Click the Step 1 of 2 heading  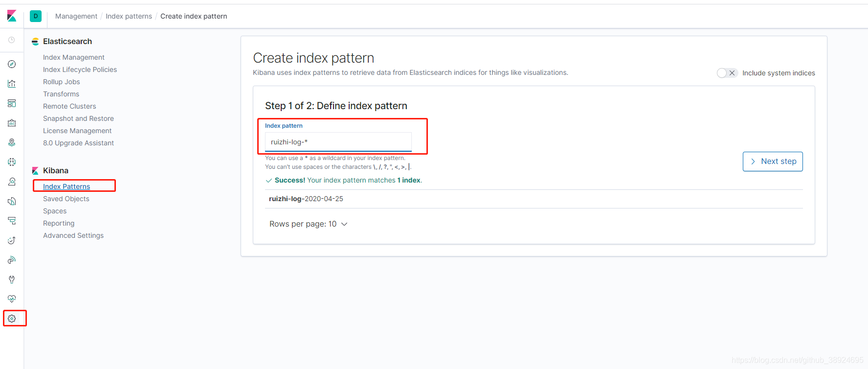(336, 106)
